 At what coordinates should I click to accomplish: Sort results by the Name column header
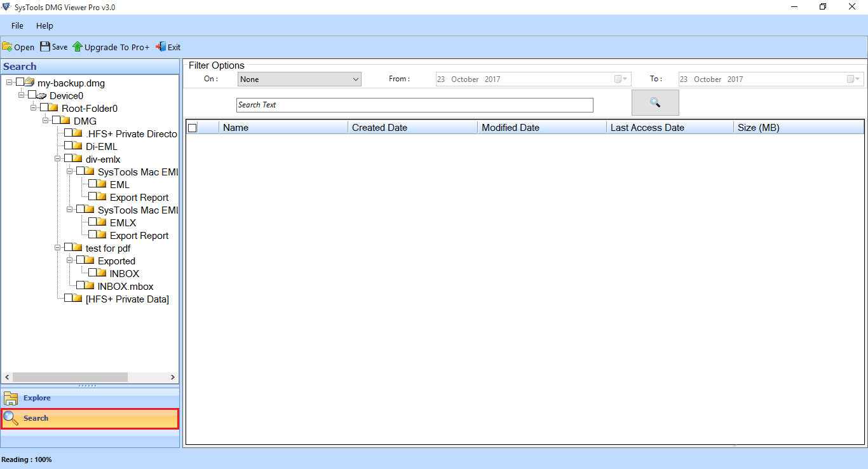pyautogui.click(x=283, y=128)
